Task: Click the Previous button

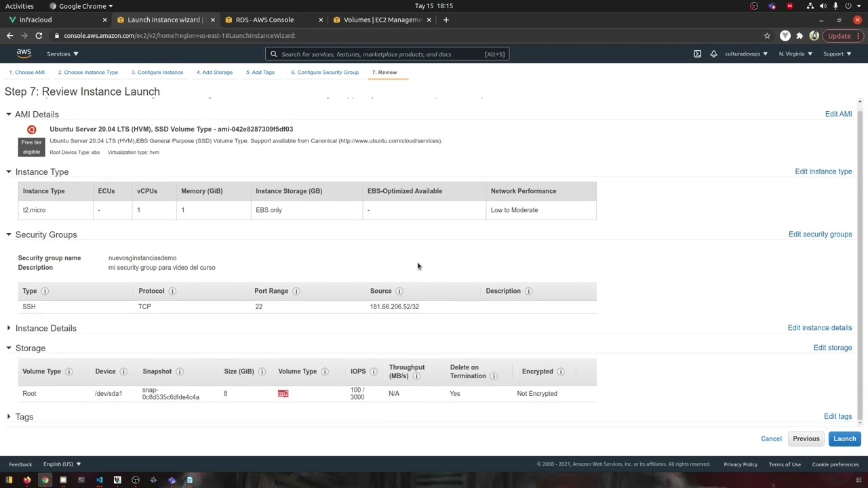Action: click(806, 439)
